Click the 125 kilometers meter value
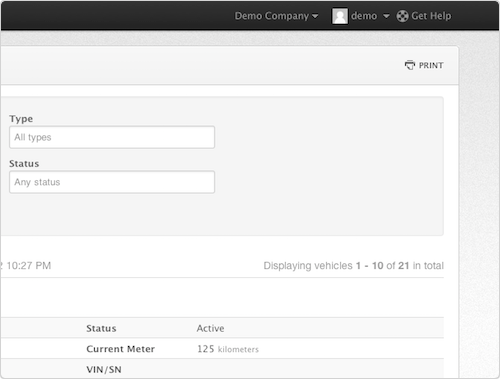Image resolution: width=500 pixels, height=379 pixels. coord(228,349)
